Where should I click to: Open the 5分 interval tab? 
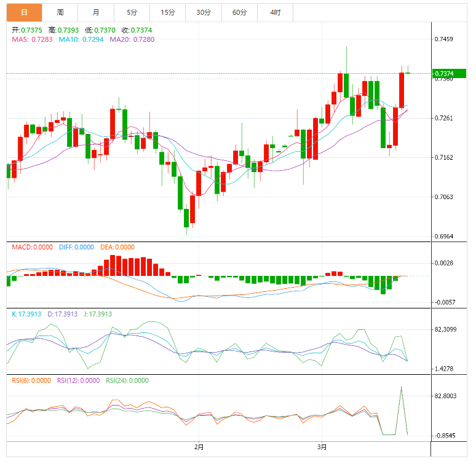click(132, 12)
